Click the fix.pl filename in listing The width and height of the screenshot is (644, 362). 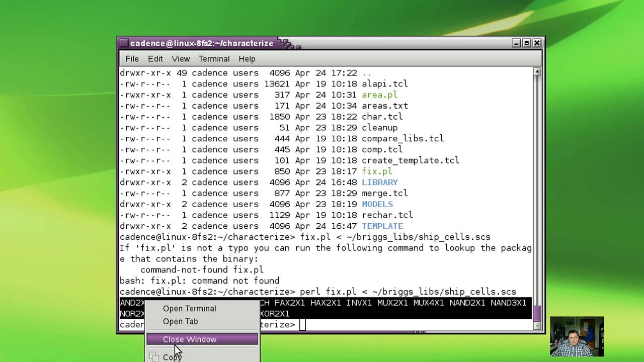(x=377, y=171)
